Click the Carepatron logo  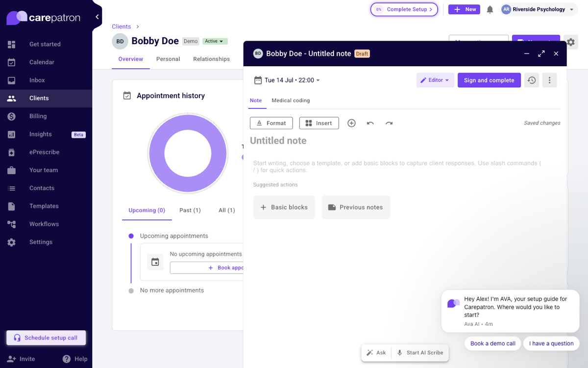(x=43, y=18)
